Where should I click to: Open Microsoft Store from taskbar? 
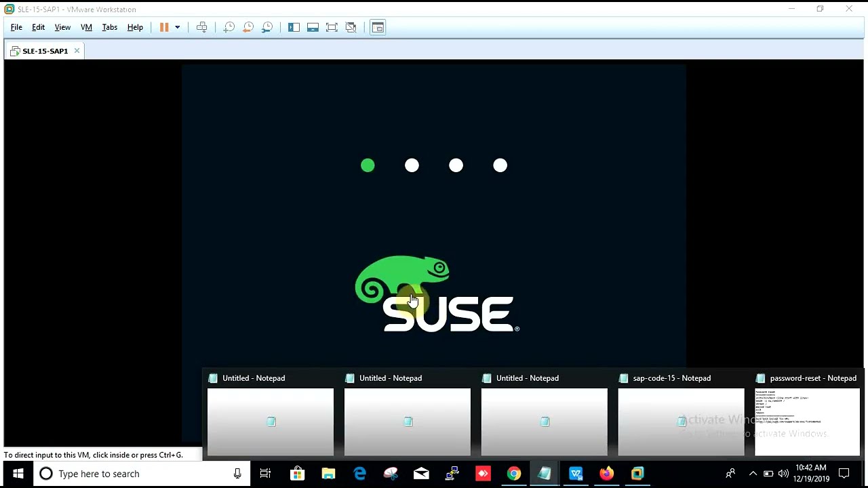point(297,474)
